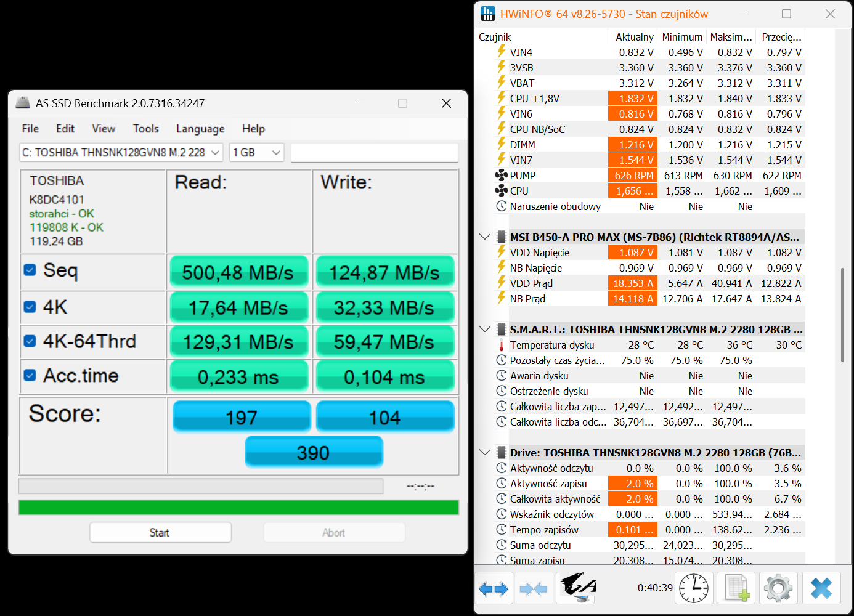The image size is (854, 616).
Task: Open the 1 GB test size dropdown
Action: tap(256, 153)
